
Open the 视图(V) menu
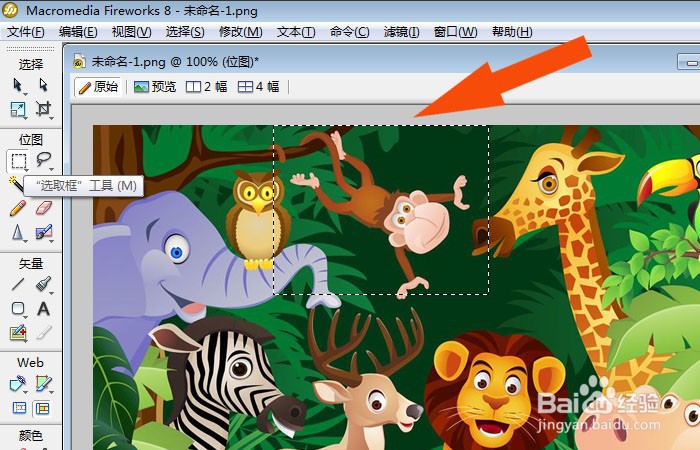click(131, 32)
